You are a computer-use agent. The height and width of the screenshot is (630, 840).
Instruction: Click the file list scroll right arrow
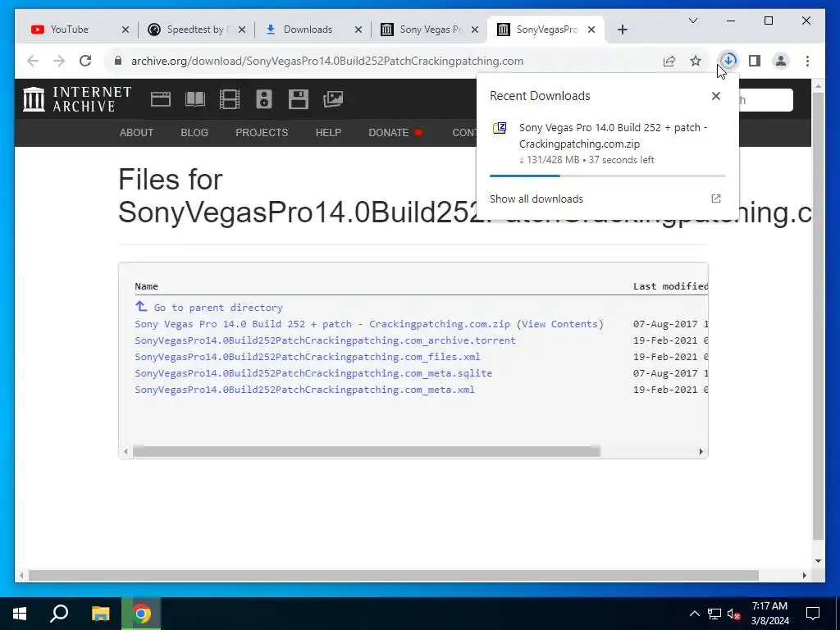point(701,452)
